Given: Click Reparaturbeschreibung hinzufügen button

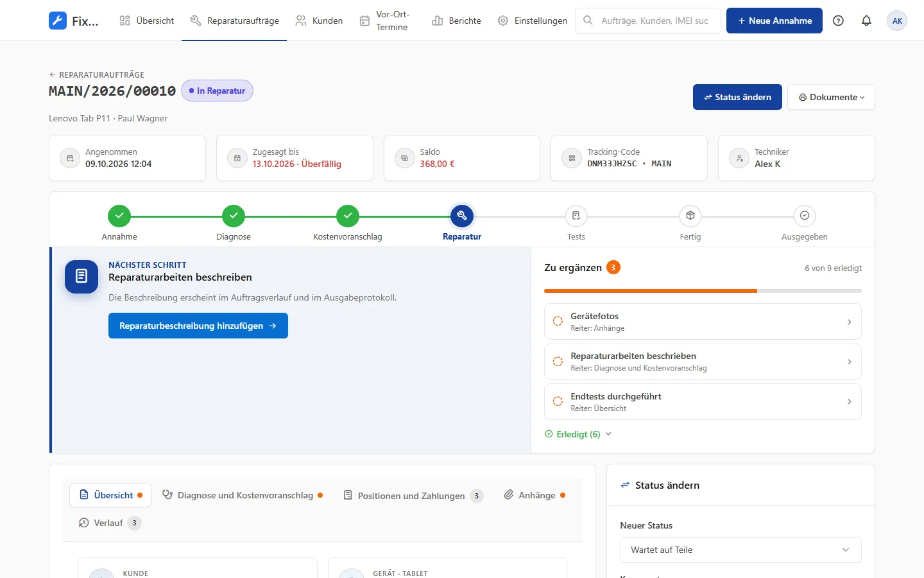Looking at the screenshot, I should (198, 326).
